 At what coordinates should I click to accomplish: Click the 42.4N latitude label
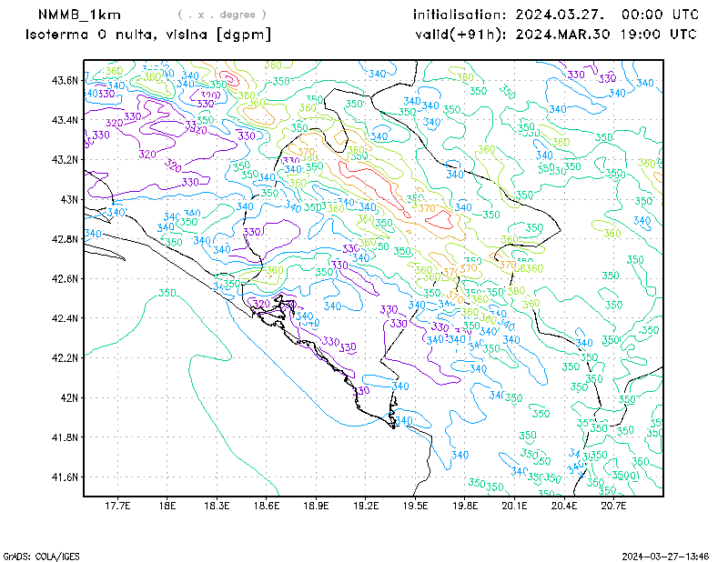click(x=65, y=318)
